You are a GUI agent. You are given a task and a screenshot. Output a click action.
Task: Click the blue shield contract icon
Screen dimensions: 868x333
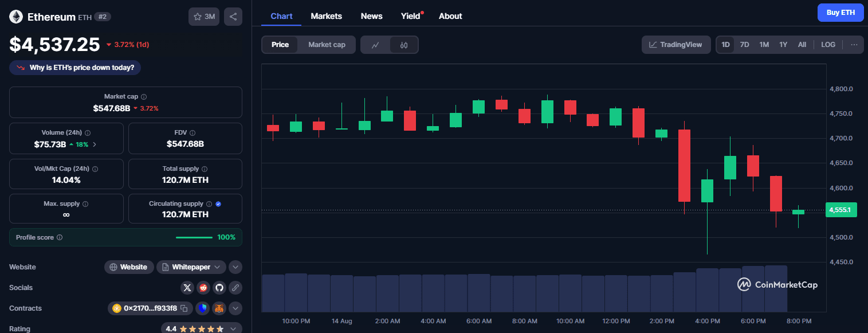(x=203, y=308)
